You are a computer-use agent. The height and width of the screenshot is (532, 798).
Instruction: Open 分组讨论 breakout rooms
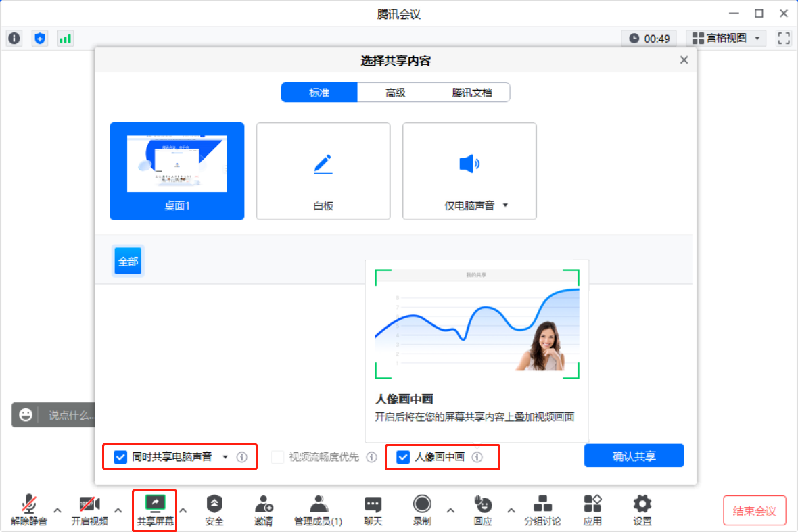tap(542, 510)
